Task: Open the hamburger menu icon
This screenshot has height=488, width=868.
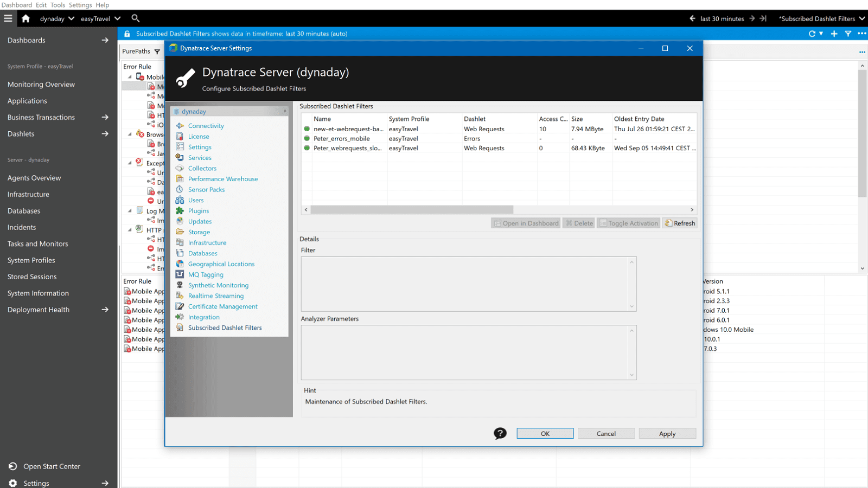Action: pos(8,18)
